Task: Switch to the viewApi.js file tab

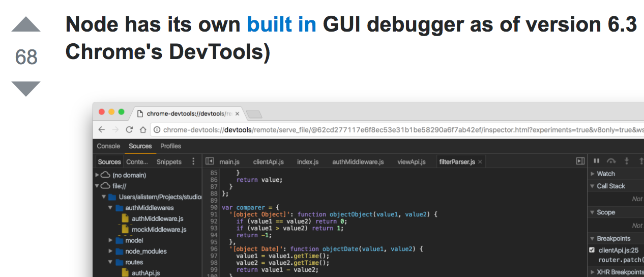Action: tap(412, 161)
